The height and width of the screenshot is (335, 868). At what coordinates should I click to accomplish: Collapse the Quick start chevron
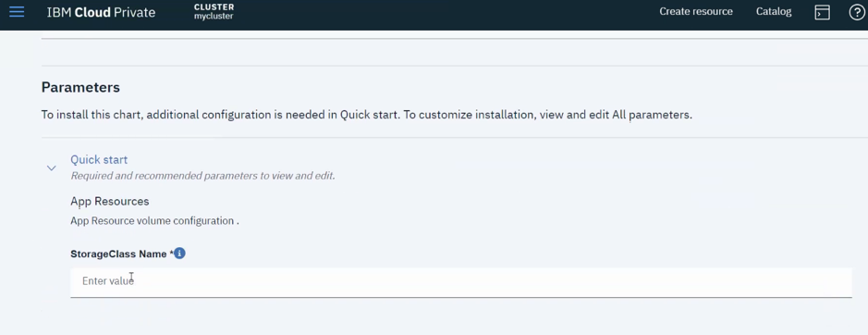[52, 167]
